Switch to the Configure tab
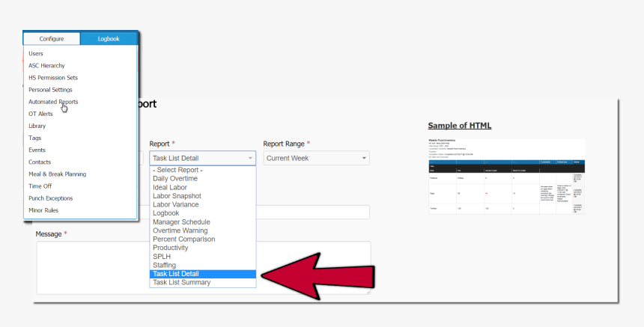The width and height of the screenshot is (644, 327). tap(52, 39)
